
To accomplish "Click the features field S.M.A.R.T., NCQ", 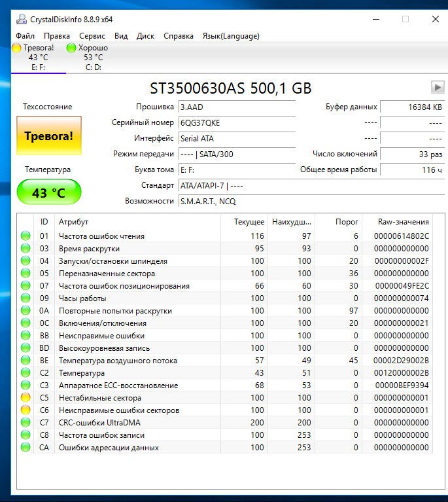I will pos(311,201).
